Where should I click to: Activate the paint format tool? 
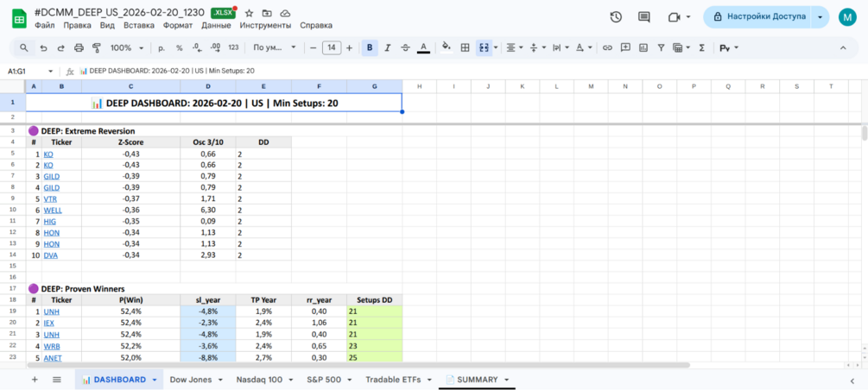point(97,48)
